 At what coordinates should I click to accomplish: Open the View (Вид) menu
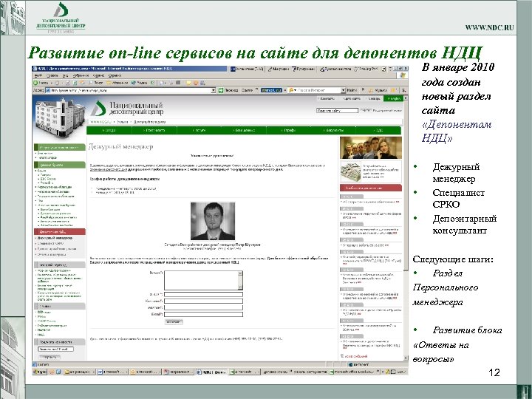pyautogui.click(x=66, y=75)
